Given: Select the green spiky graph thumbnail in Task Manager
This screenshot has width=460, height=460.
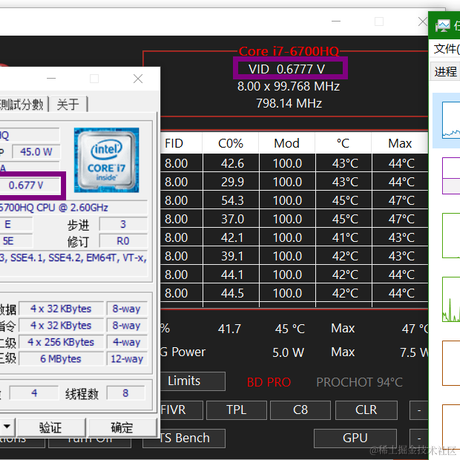Looking at the screenshot, I should (x=451, y=299).
